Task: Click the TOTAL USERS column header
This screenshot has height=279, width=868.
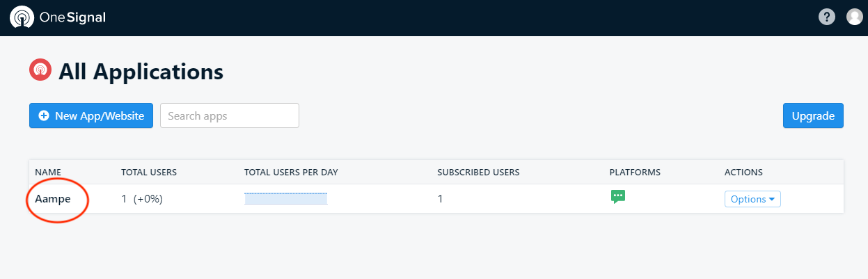Action: [x=149, y=172]
